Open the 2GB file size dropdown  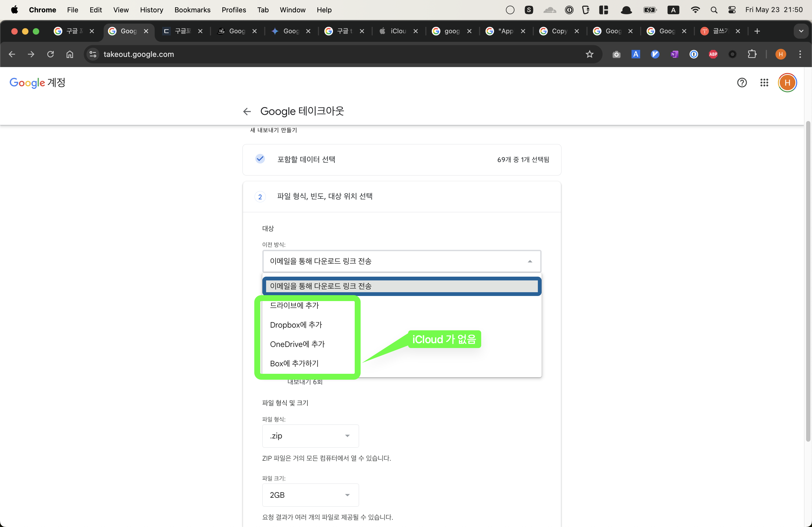point(310,495)
